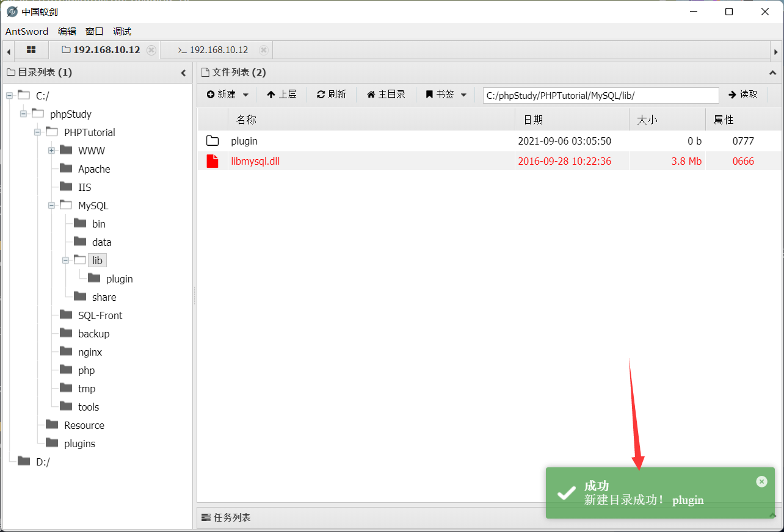Select the libmysql.dll file name
The image size is (784, 532).
(x=255, y=162)
